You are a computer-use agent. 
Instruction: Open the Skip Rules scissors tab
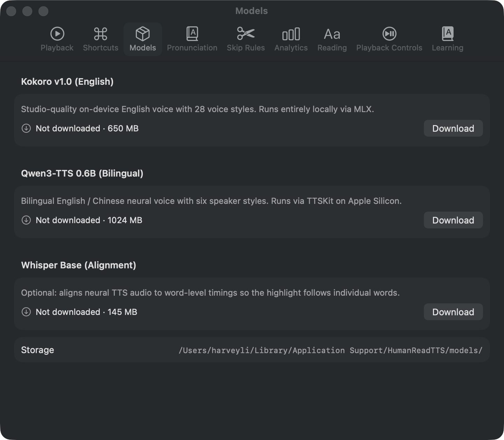coord(246,39)
